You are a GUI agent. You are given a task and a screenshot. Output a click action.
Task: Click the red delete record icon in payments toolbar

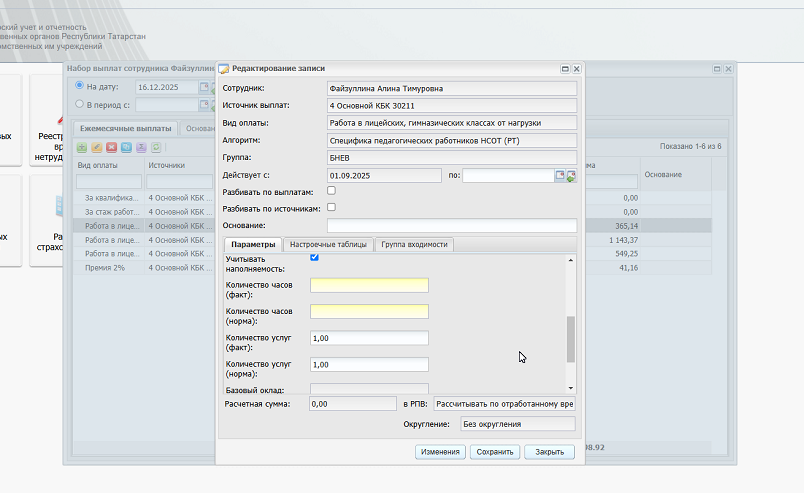111,147
